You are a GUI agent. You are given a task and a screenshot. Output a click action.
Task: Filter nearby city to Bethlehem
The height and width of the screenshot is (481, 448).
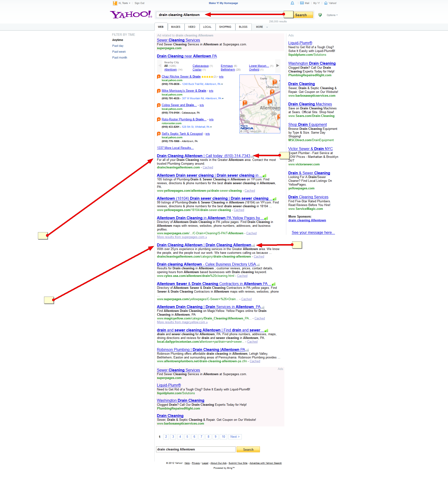228,70
